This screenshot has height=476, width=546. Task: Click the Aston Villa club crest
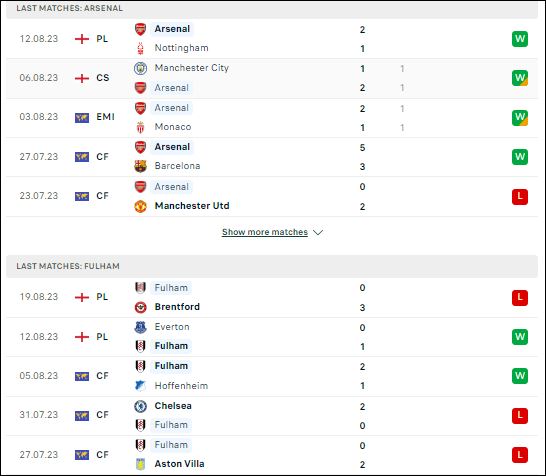(140, 464)
